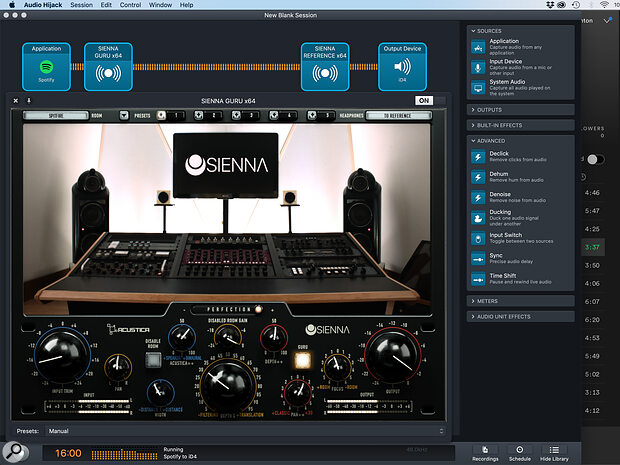The width and height of the screenshot is (620, 465).
Task: Toggle the DISABLE ROOM button
Action: pos(153,359)
